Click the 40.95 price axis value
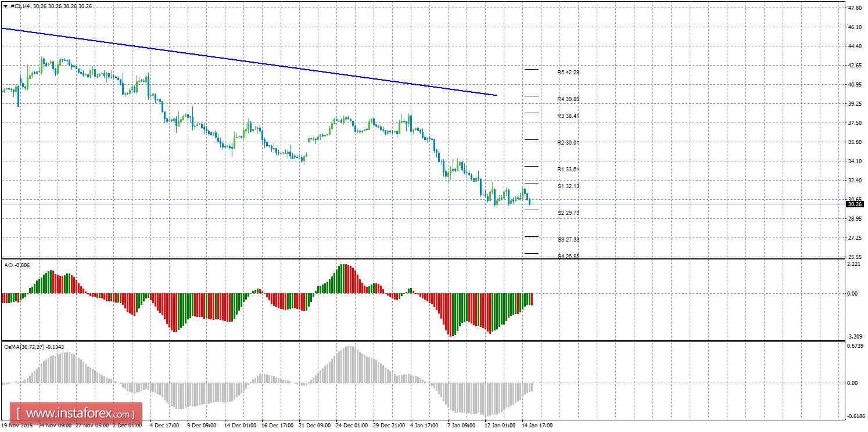Screen dimensions: 868x432 coord(855,85)
